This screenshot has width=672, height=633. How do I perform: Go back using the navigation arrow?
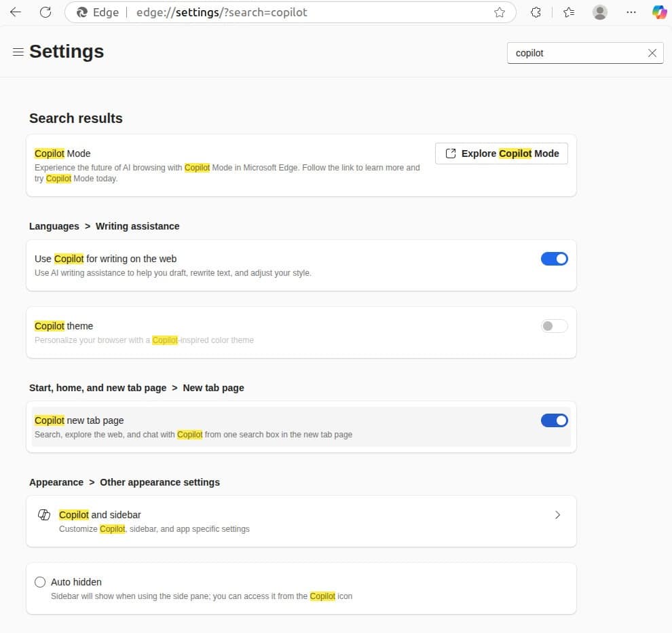click(x=15, y=12)
